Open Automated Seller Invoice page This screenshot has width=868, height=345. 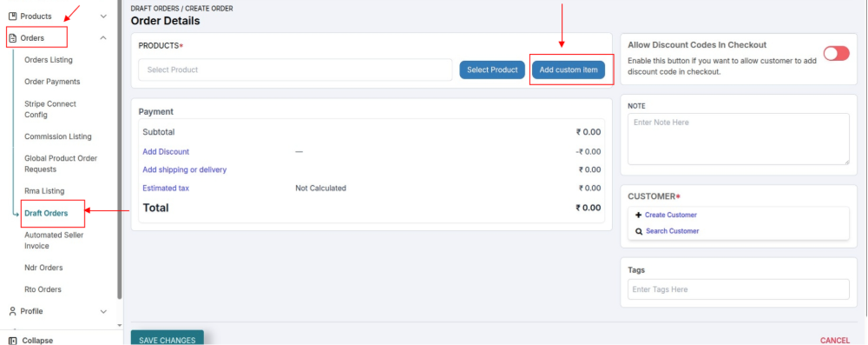pyautogui.click(x=54, y=240)
